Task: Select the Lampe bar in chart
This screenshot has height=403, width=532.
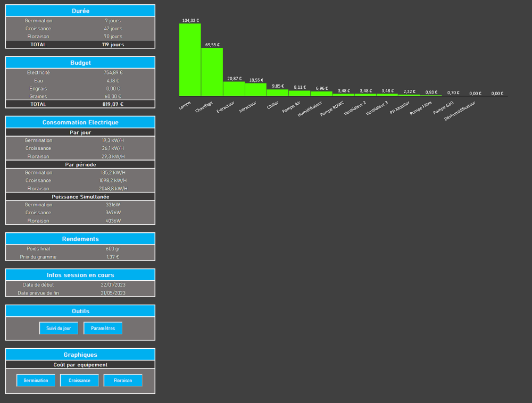Action: (190, 60)
